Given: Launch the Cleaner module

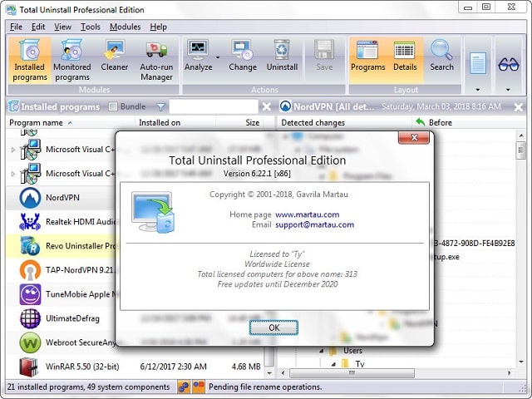Looking at the screenshot, I should click(x=115, y=56).
